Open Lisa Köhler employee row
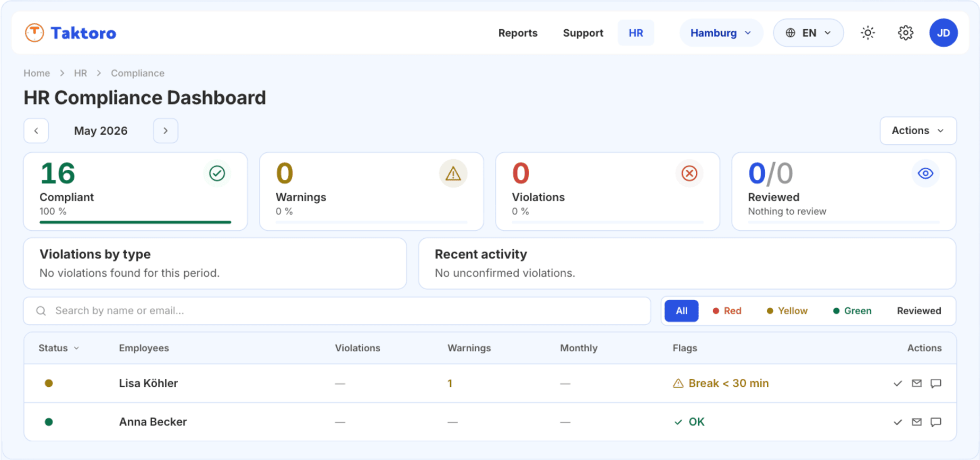Image resolution: width=980 pixels, height=460 pixels. pyautogui.click(x=490, y=384)
